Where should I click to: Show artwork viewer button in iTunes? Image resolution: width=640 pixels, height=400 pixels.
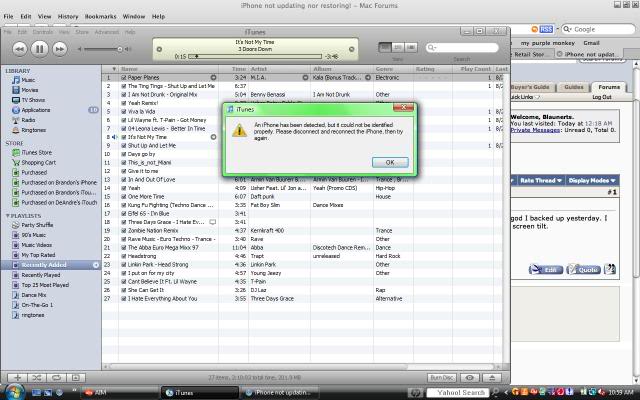pyautogui.click(x=76, y=378)
